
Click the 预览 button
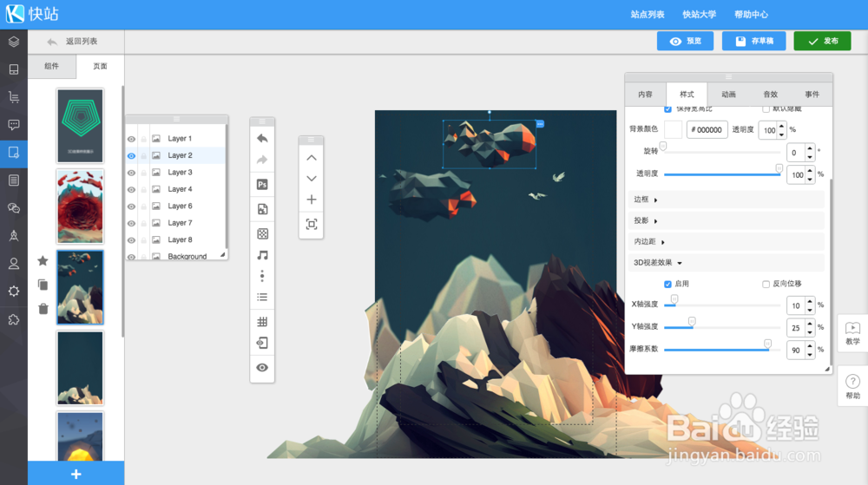[x=686, y=41]
